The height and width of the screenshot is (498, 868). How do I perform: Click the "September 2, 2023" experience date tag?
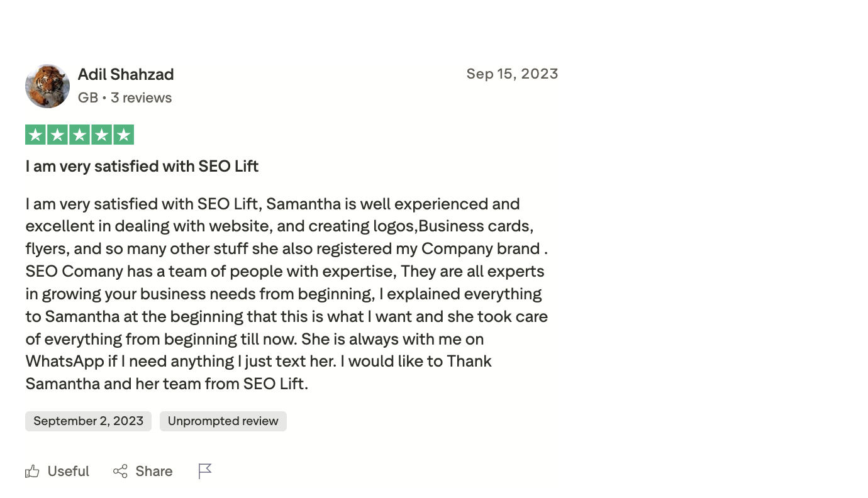coord(88,421)
